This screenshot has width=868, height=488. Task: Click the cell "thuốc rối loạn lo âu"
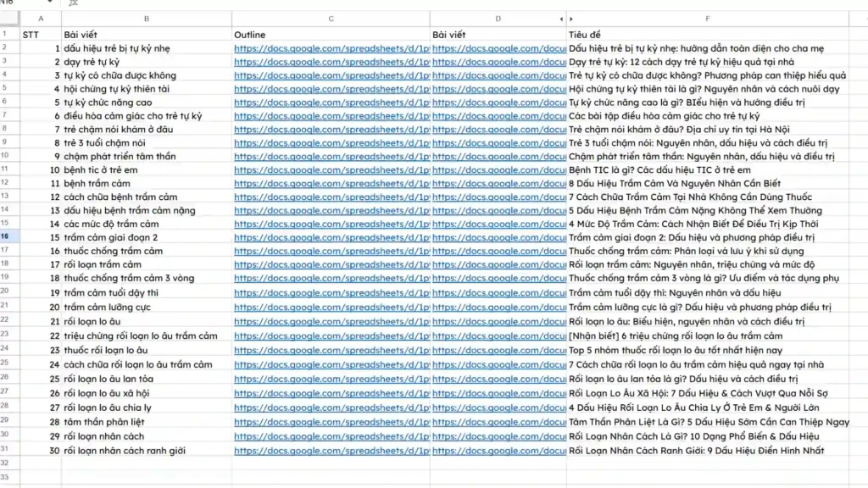point(147,350)
